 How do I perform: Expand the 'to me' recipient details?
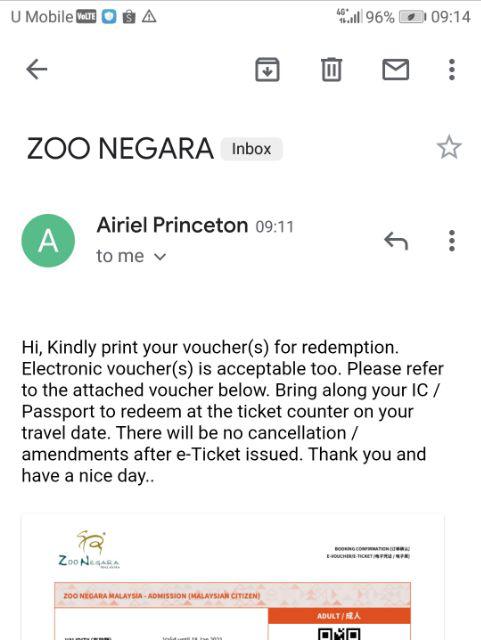(131, 256)
